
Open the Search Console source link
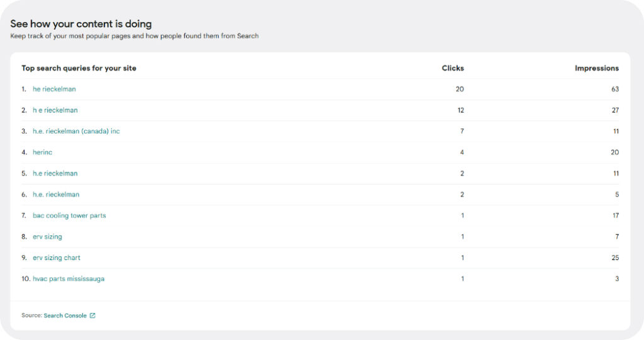tap(65, 315)
